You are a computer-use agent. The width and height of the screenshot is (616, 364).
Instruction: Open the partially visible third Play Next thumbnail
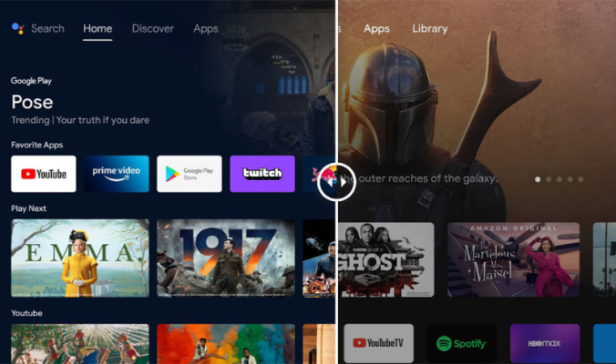click(319, 258)
